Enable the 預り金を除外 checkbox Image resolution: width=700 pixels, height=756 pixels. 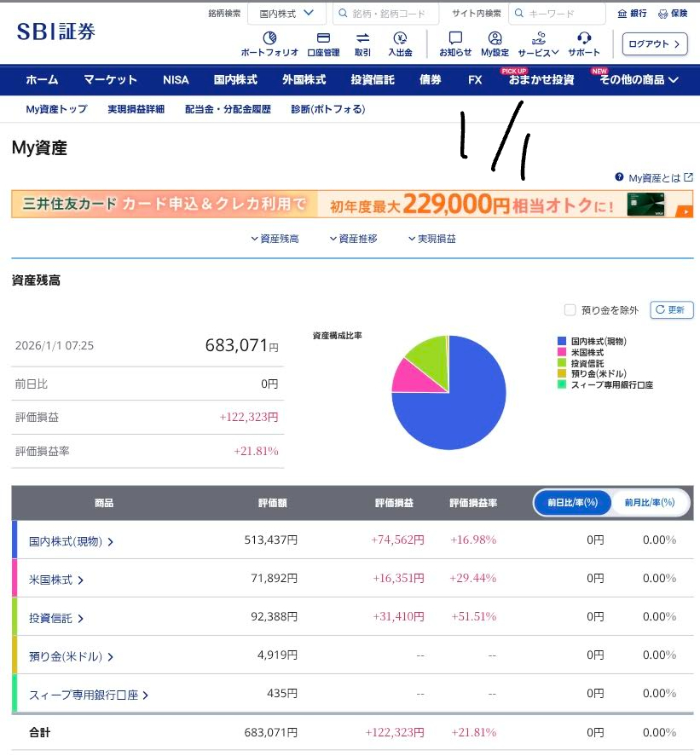(x=570, y=310)
